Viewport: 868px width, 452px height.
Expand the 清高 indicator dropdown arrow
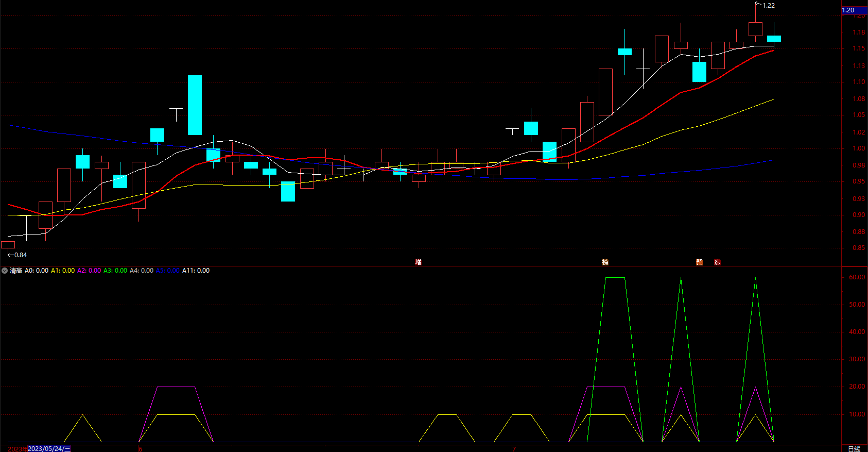pyautogui.click(x=5, y=271)
